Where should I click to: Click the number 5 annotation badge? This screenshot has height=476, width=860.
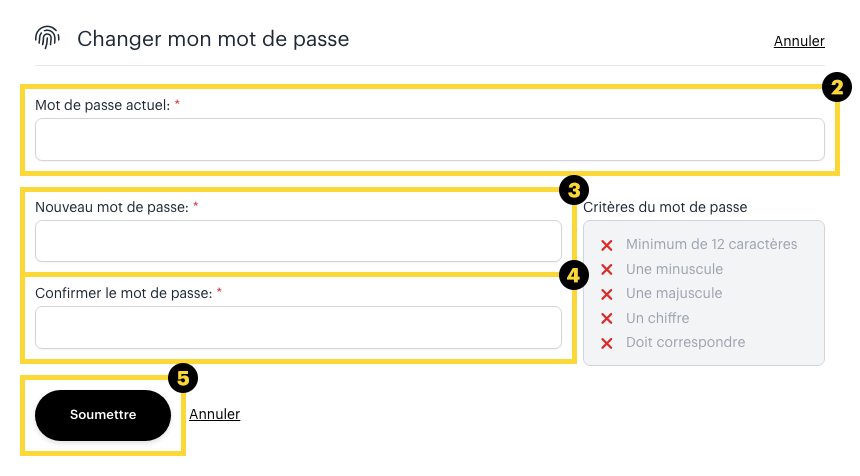[x=183, y=377]
